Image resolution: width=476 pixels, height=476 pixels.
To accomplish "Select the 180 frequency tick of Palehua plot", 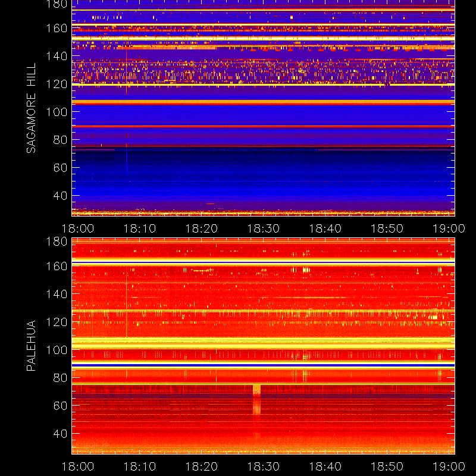I will tap(57, 242).
